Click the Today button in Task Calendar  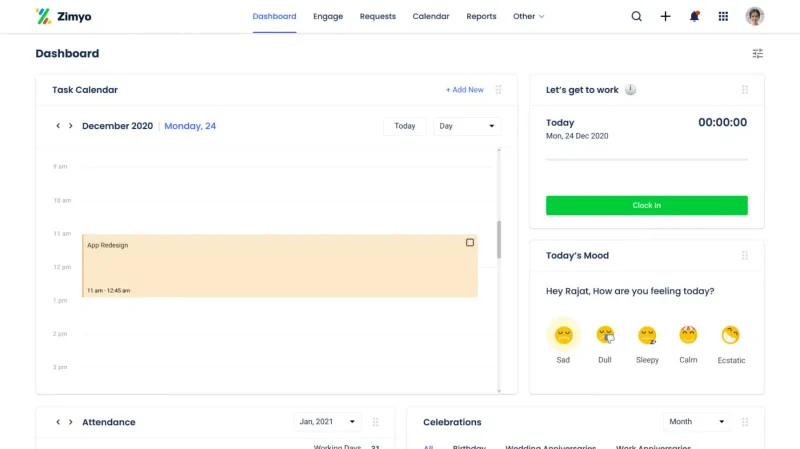click(x=404, y=126)
